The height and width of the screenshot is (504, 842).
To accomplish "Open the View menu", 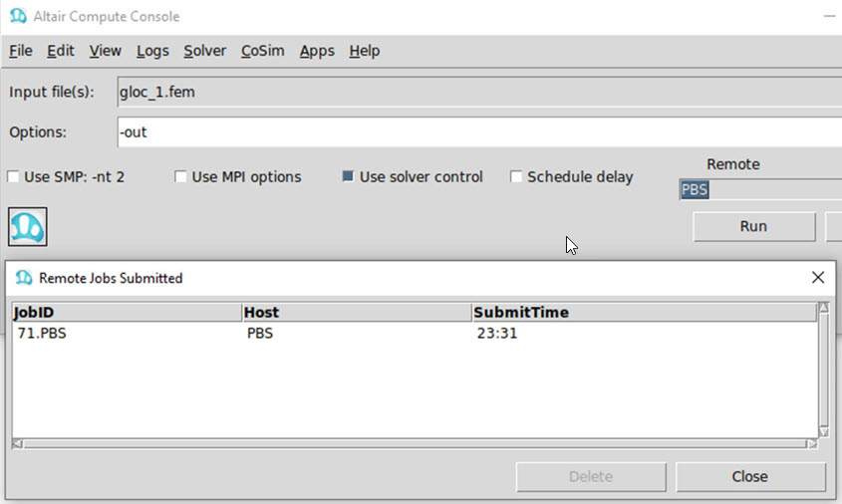I will point(105,51).
